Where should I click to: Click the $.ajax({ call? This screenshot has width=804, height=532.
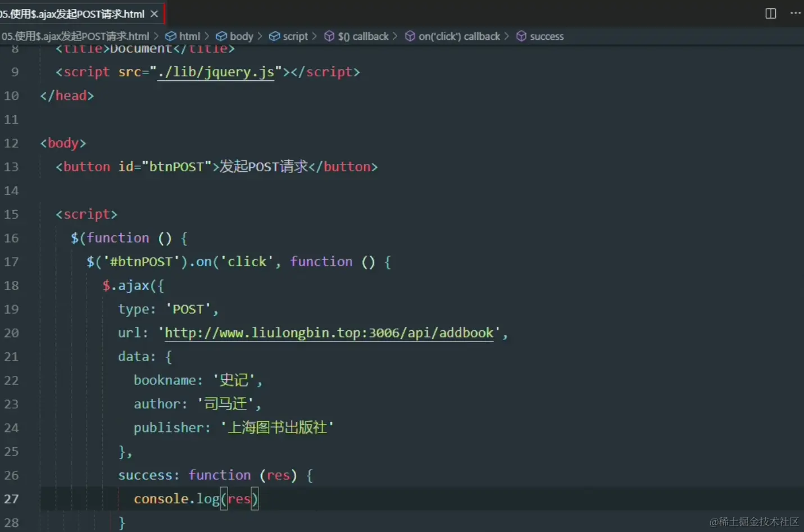[133, 285]
